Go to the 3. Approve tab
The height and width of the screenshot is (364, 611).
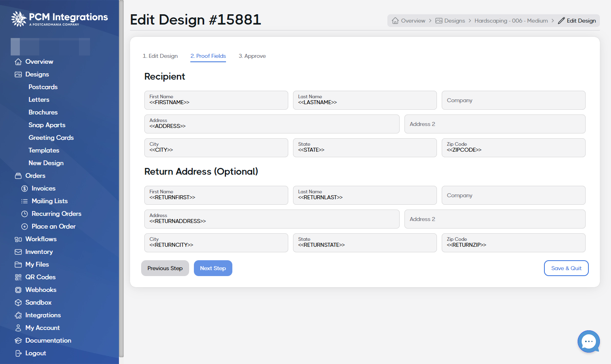point(252,56)
